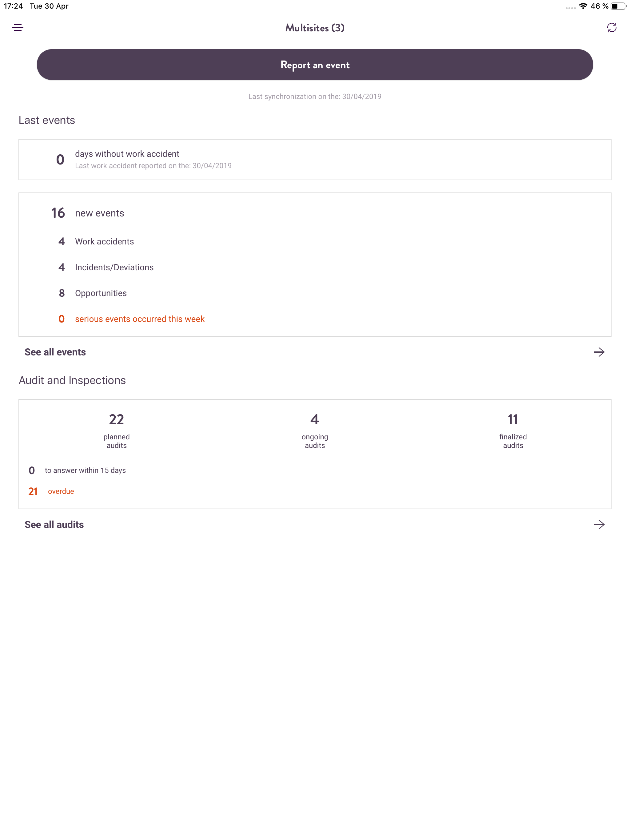
Task: Open the Incidents/Deviations row
Action: coord(106,267)
